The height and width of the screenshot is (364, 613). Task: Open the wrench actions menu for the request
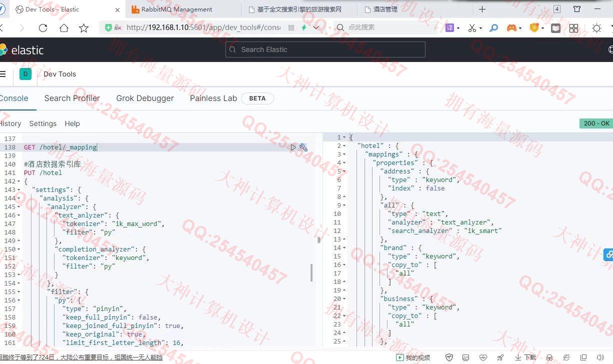point(303,147)
